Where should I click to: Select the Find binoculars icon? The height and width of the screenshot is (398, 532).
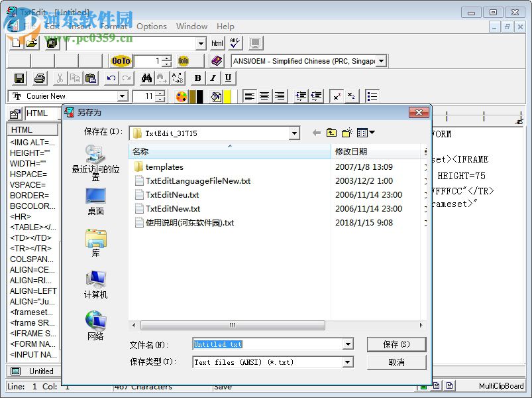pos(146,78)
